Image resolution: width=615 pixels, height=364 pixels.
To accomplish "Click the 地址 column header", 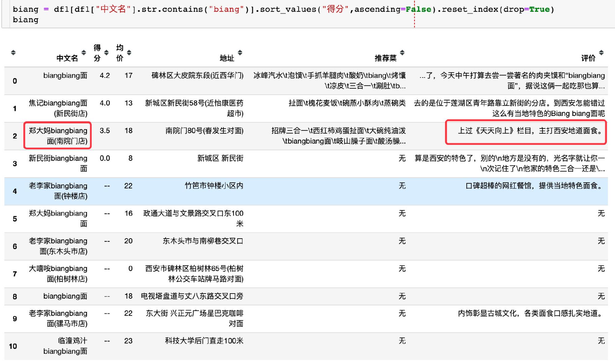I will tap(227, 58).
